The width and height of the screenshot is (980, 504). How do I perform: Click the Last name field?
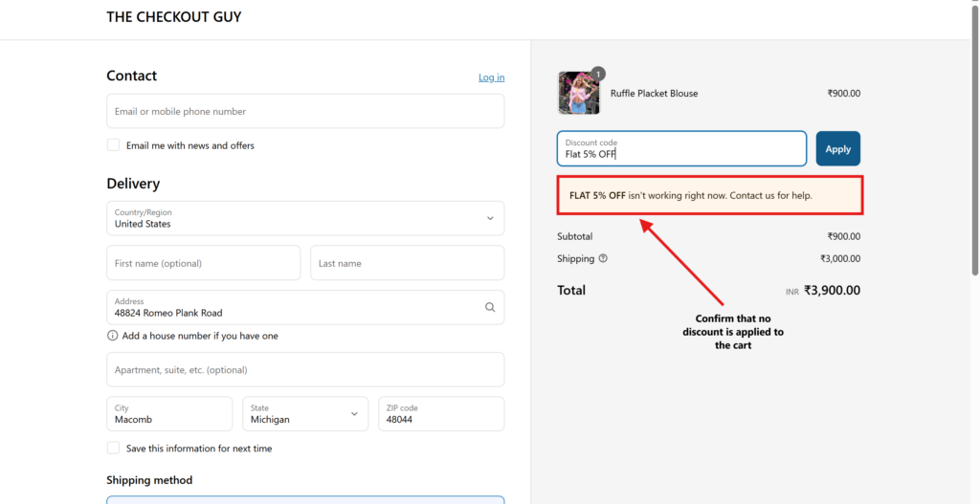(x=408, y=263)
